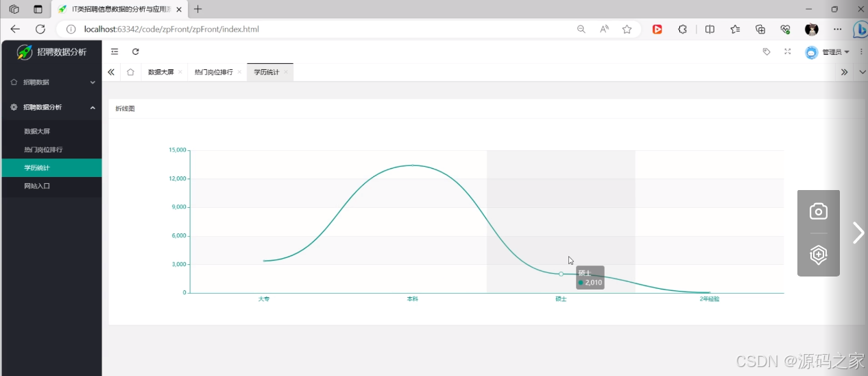Select 学历统计 in the sidebar
This screenshot has height=376, width=868.
(x=51, y=167)
